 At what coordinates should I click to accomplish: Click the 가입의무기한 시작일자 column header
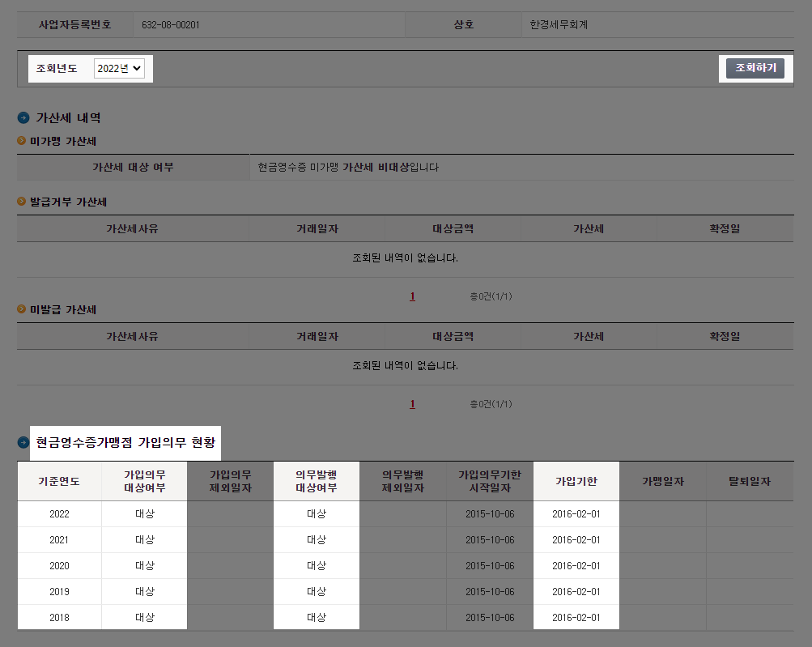[x=490, y=481]
